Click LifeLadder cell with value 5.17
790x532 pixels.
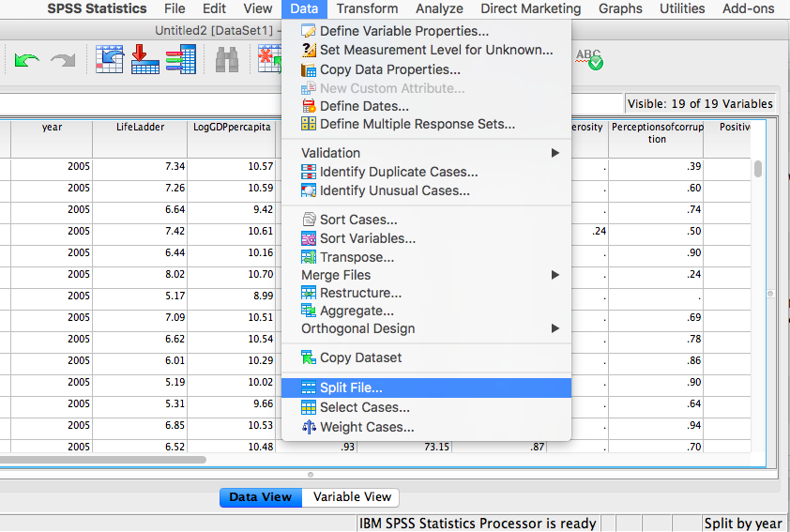(140, 296)
